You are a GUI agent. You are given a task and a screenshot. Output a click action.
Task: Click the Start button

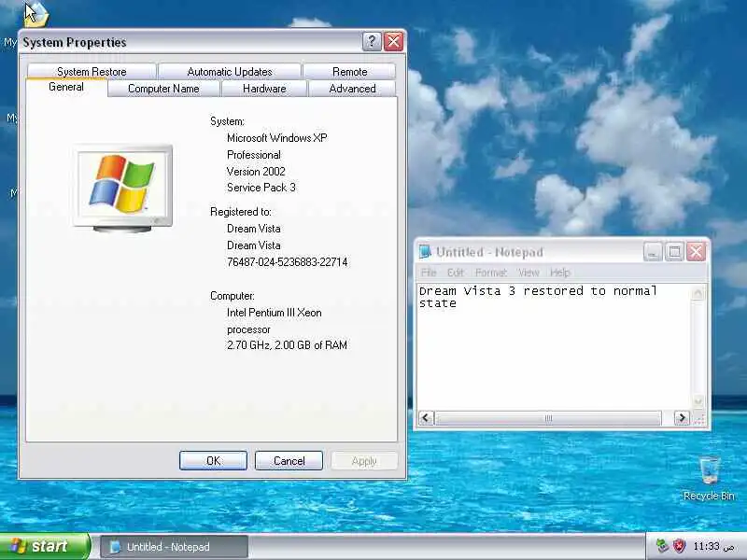point(45,546)
